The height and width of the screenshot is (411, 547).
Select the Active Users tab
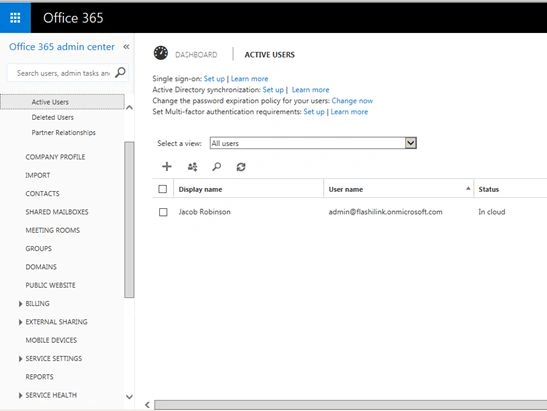point(270,55)
